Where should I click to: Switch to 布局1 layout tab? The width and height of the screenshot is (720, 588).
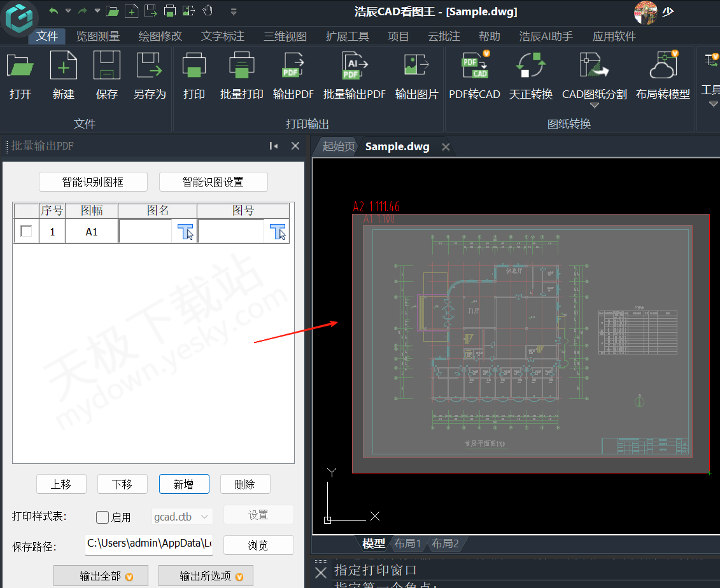[x=407, y=543]
